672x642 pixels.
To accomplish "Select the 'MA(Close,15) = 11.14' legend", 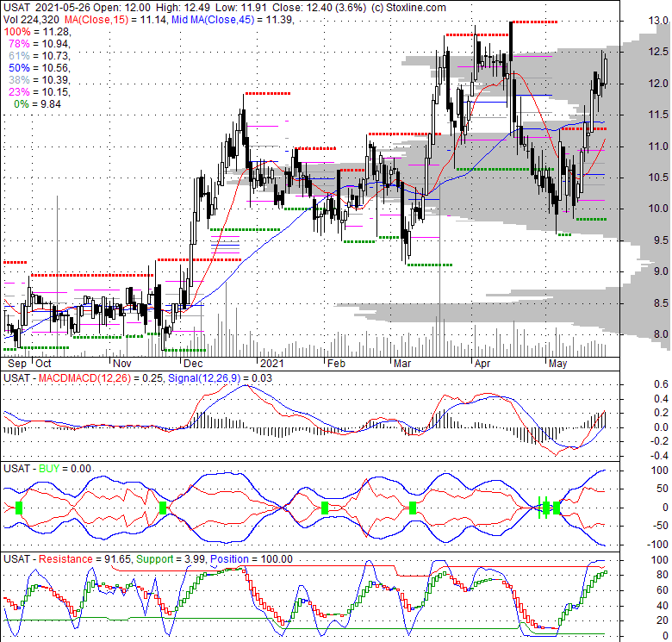I will (115, 20).
